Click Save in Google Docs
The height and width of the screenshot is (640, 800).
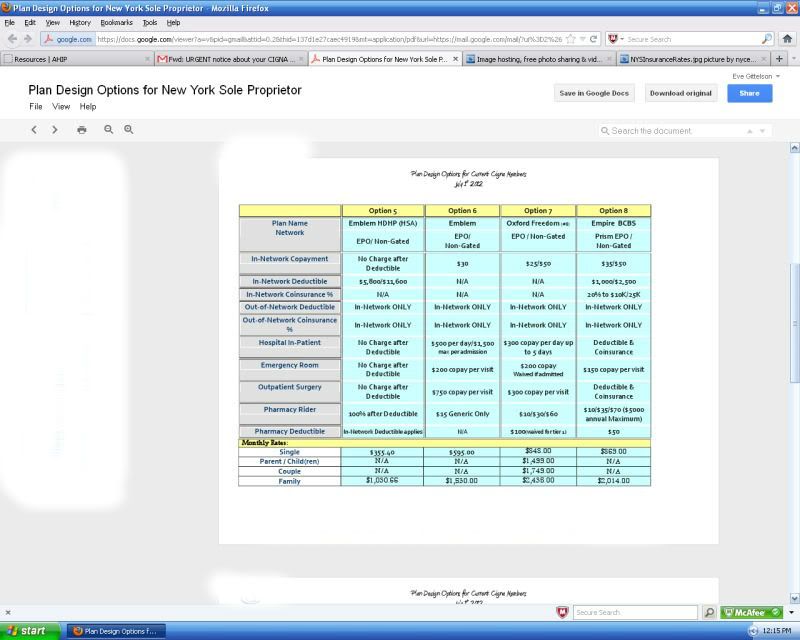tap(594, 93)
